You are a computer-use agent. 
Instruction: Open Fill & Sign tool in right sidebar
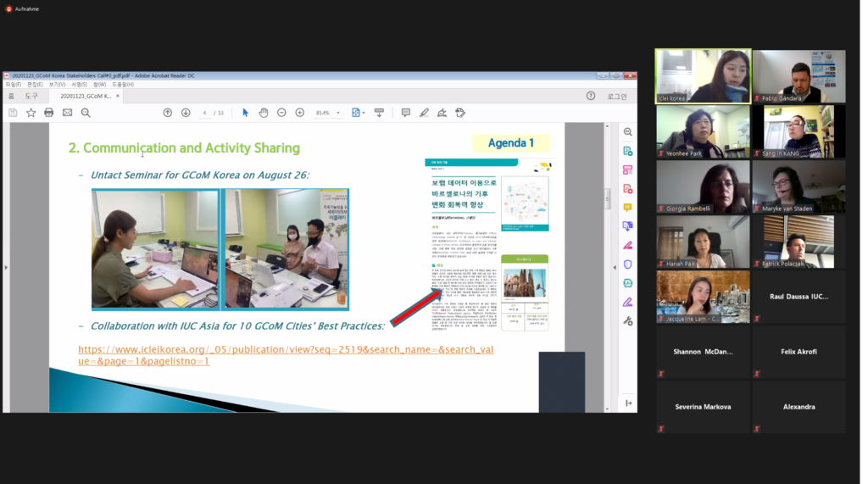pyautogui.click(x=628, y=302)
